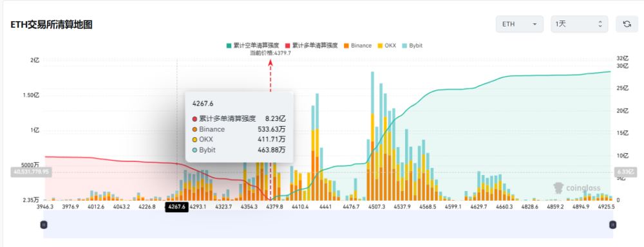Click the red current price arrow marker

[x=270, y=62]
